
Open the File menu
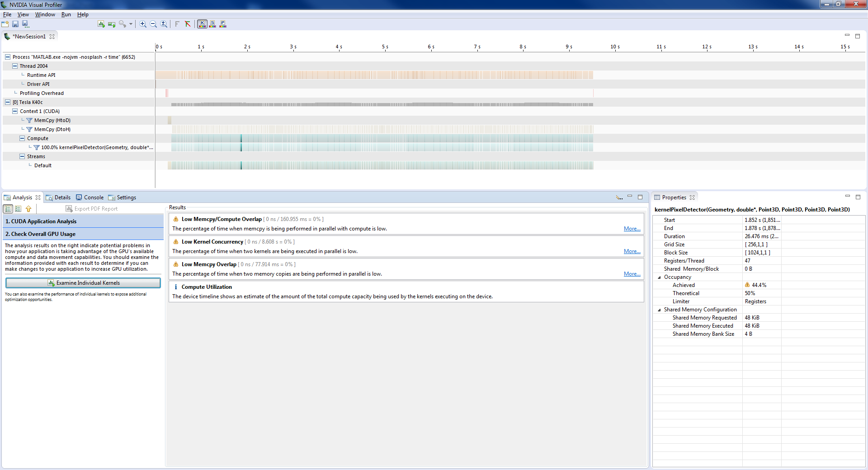click(x=7, y=14)
